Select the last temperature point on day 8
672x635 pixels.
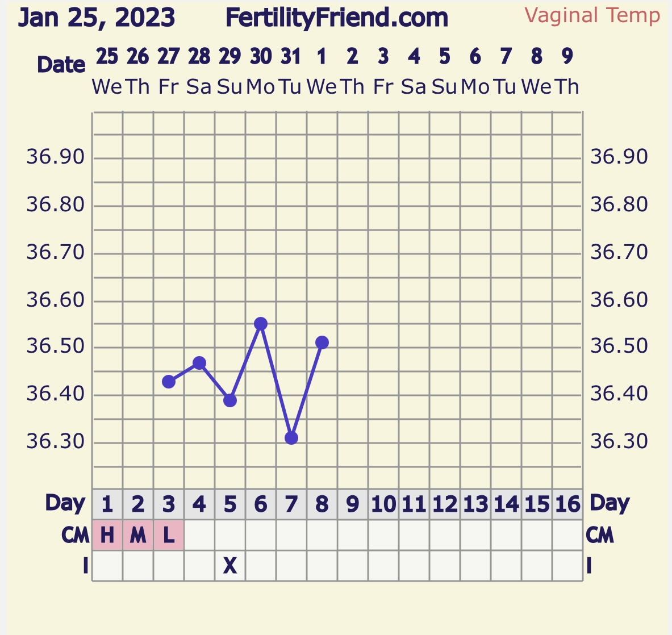coord(322,342)
